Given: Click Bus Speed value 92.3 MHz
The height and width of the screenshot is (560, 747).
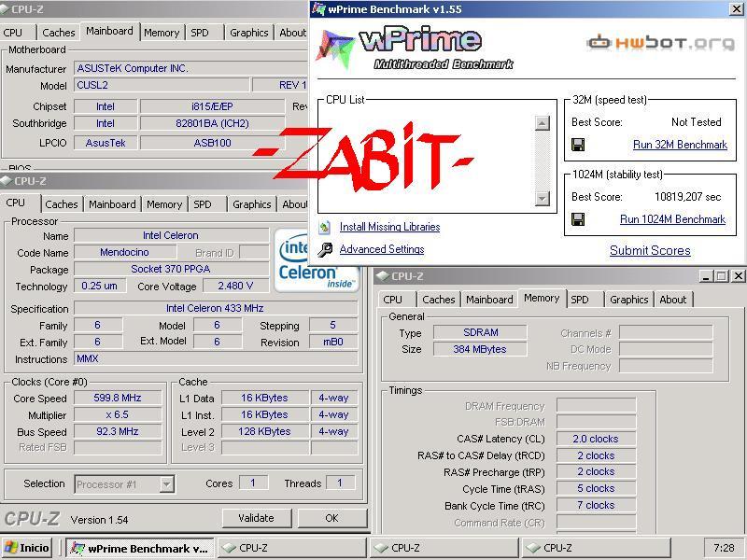Looking at the screenshot, I should coord(118,431).
